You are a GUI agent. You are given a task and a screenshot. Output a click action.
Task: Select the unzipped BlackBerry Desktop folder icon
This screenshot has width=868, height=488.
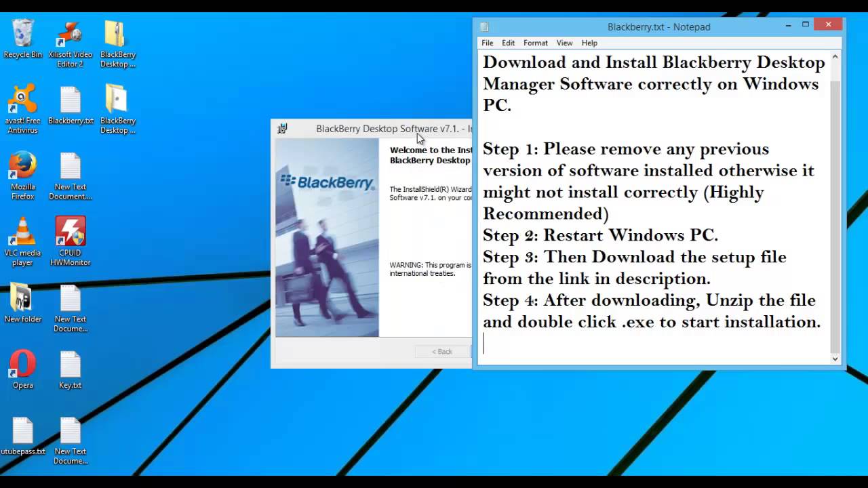[x=117, y=110]
